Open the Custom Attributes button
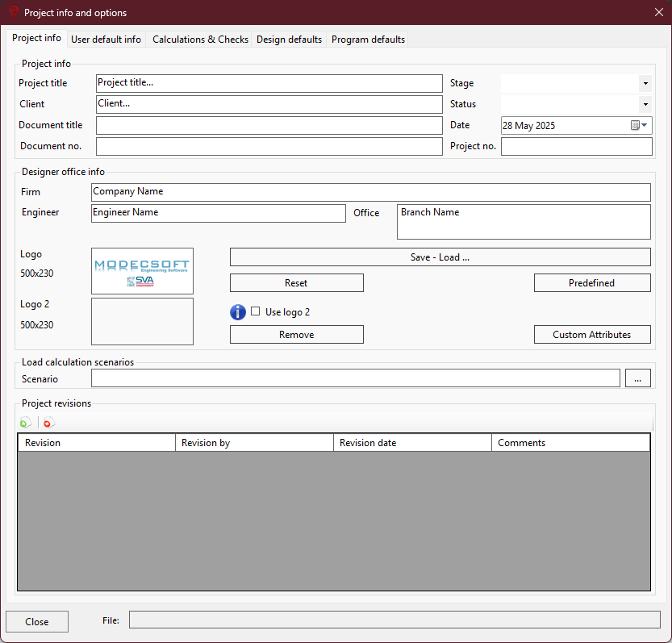The height and width of the screenshot is (643, 672). coord(592,334)
